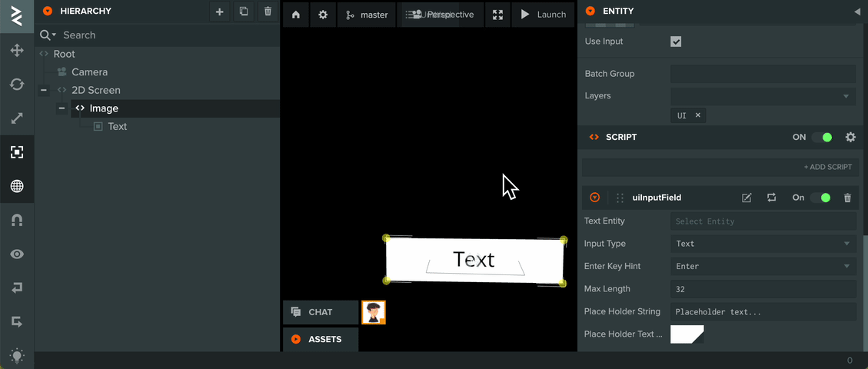Image resolution: width=868 pixels, height=369 pixels.
Task: Select the Scale gizmo tool
Action: [17, 118]
